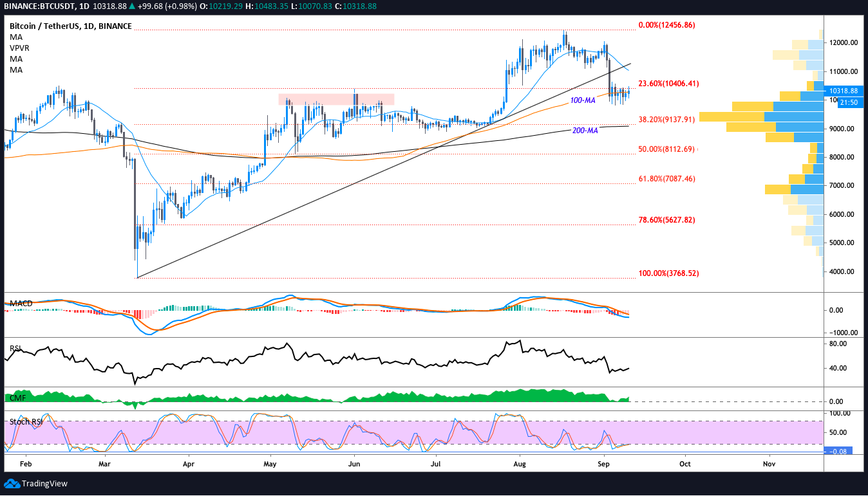Click the Jul label on the time axis
868x496 pixels.
pyautogui.click(x=436, y=463)
